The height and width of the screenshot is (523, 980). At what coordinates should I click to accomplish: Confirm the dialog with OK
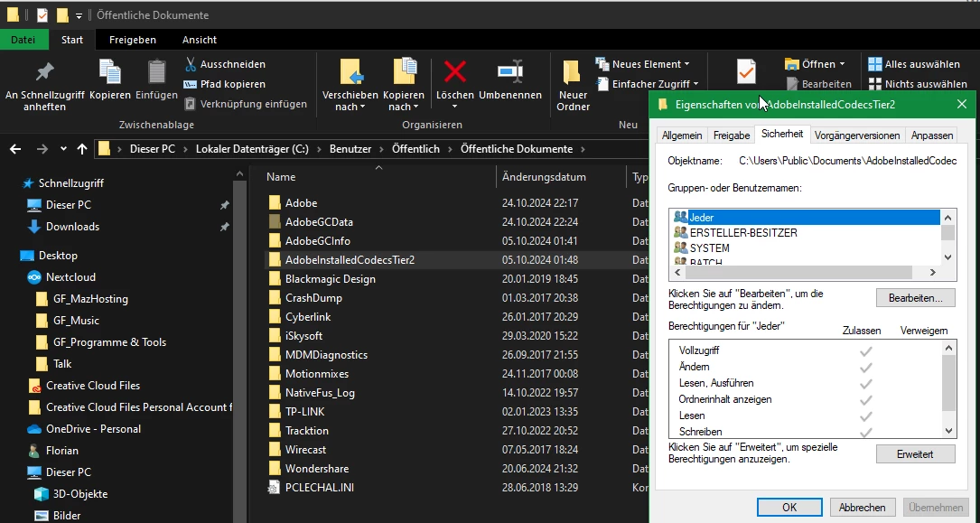(789, 508)
